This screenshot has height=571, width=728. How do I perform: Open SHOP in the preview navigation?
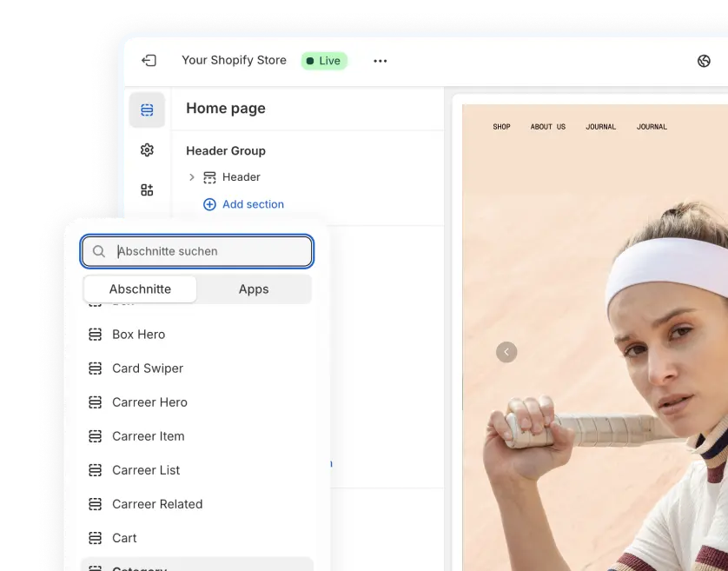pyautogui.click(x=501, y=127)
